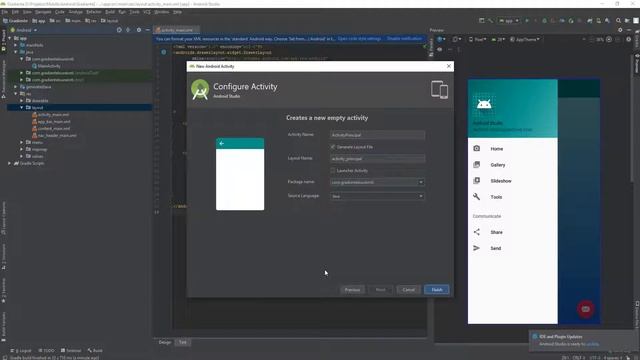640x360 pixels.
Task: Collapse the app module tree node
Action: coord(9,38)
